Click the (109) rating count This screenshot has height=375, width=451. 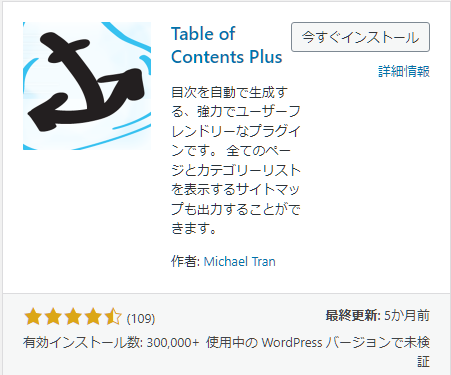pyautogui.click(x=141, y=318)
